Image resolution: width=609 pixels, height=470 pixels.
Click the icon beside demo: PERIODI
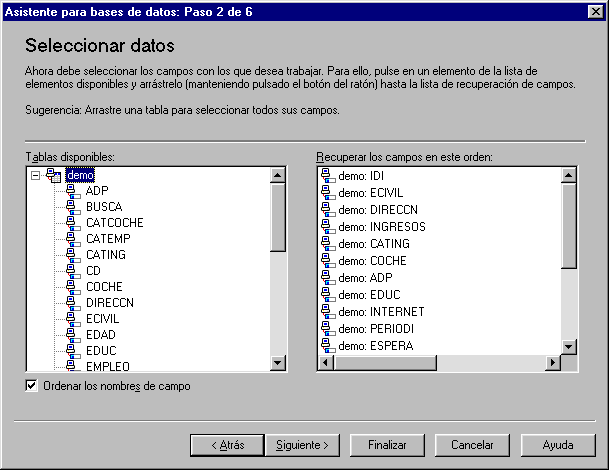click(328, 329)
